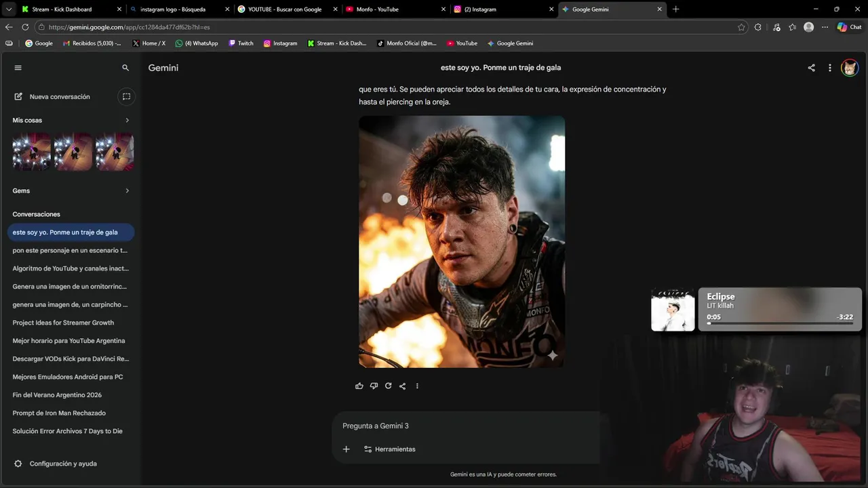Expand Mis cosas section arrow
868x488 pixels.
[x=127, y=120]
